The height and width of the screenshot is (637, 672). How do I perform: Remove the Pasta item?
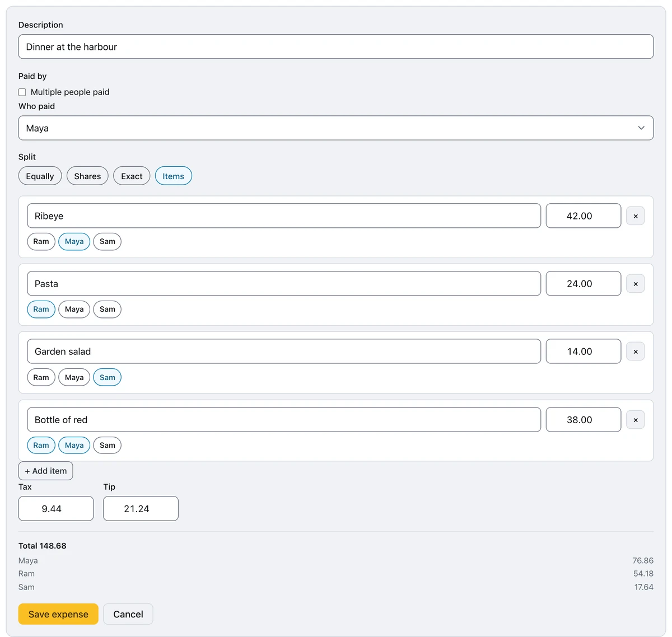point(635,284)
